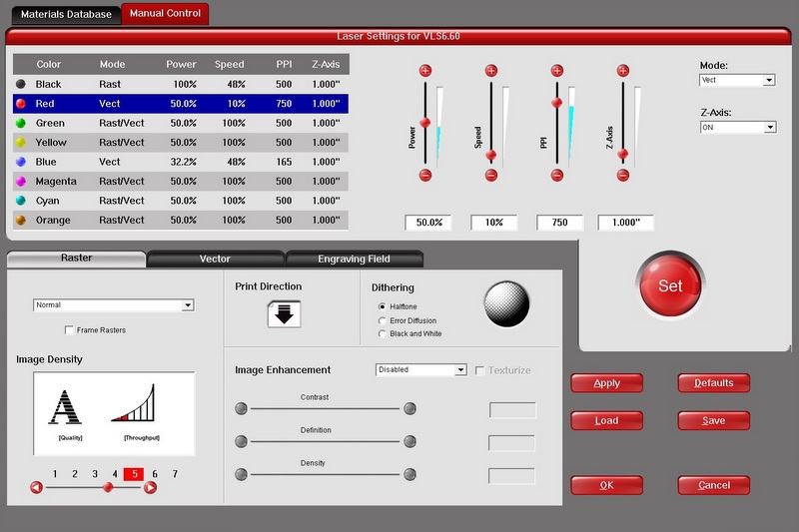
Task: Click the Orange color ball icon
Action: [20, 220]
